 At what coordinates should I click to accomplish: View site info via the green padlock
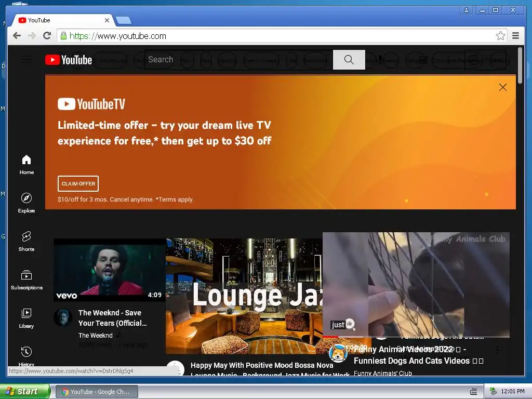63,36
